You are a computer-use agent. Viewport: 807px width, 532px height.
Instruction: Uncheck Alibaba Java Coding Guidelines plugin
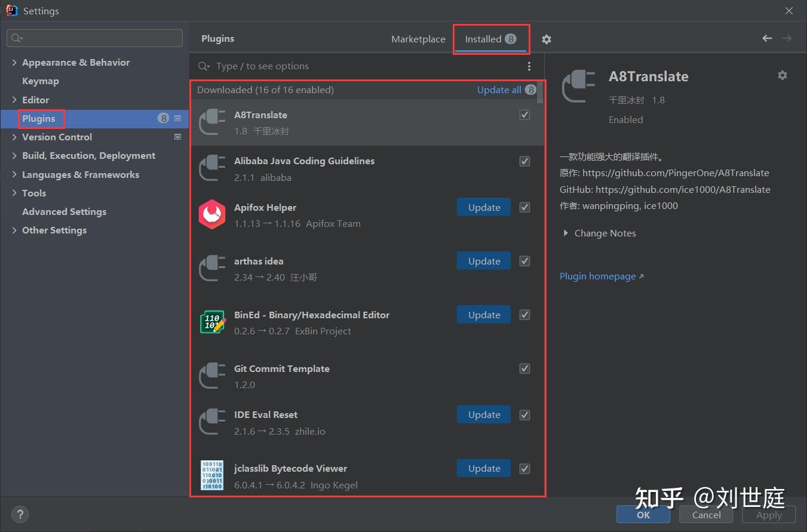524,161
